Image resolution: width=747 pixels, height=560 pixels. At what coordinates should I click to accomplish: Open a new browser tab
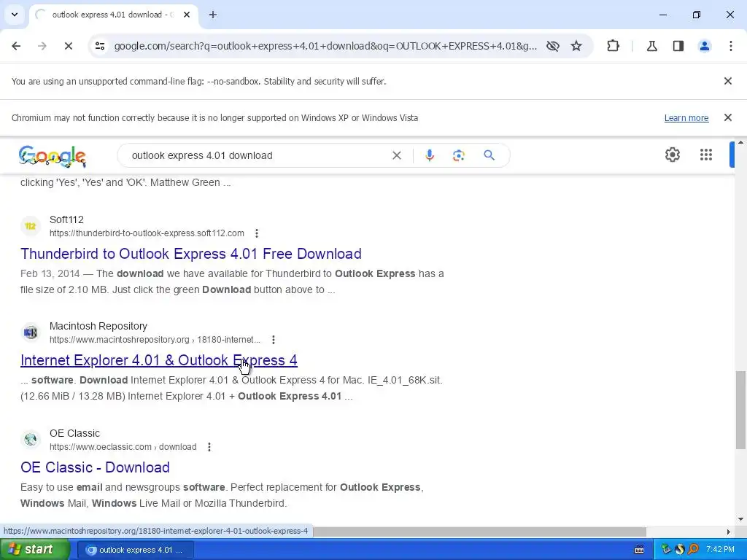point(213,15)
